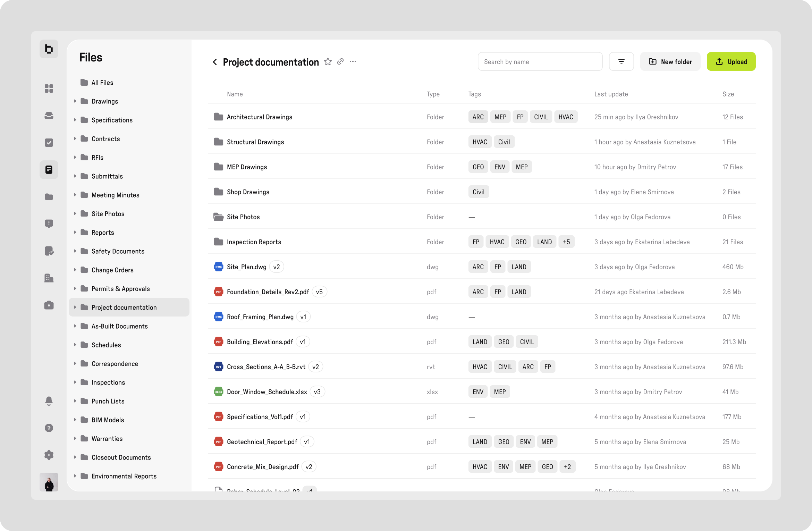Open the help question mark icon

tap(49, 428)
